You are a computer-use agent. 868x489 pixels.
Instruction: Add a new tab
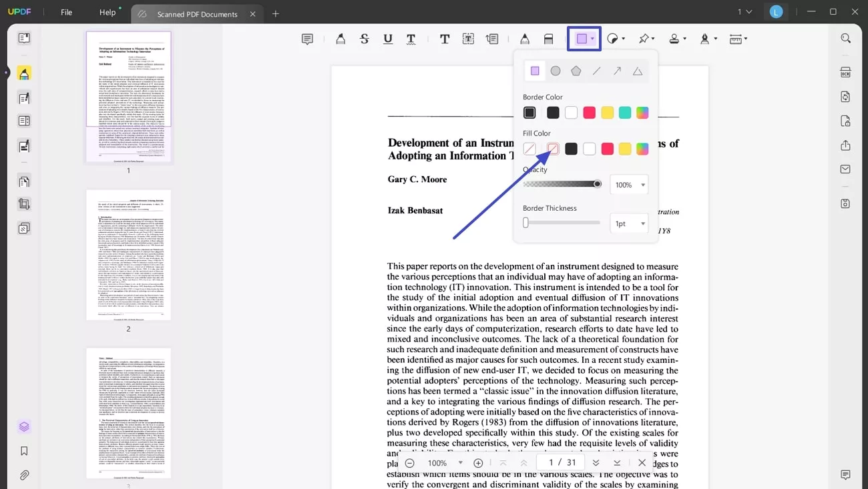point(276,14)
